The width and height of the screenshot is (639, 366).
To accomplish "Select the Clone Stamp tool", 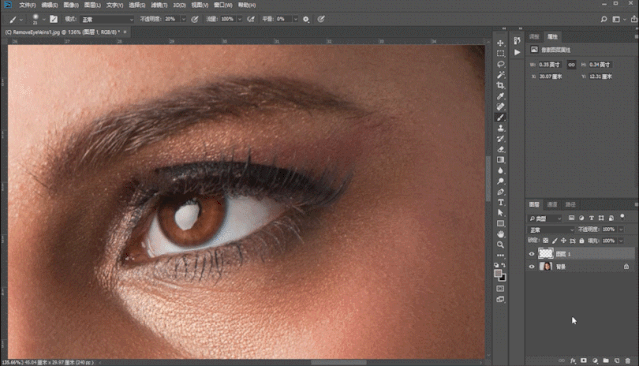I will 500,128.
